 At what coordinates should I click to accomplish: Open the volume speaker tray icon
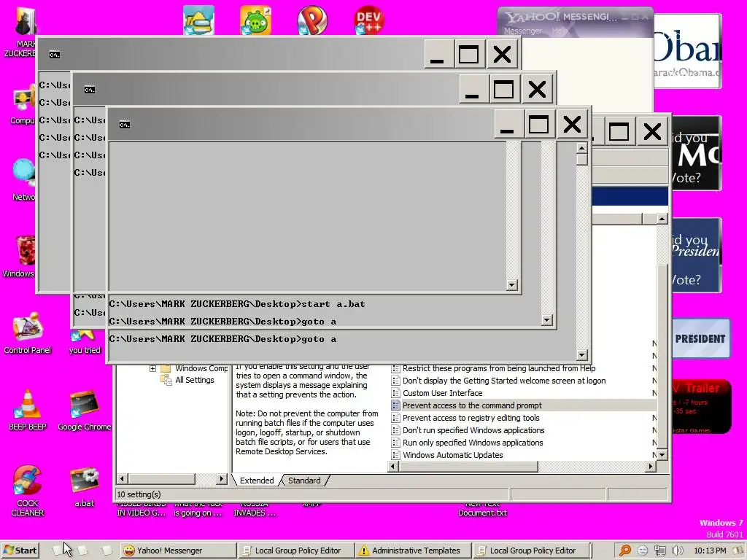[677, 551]
